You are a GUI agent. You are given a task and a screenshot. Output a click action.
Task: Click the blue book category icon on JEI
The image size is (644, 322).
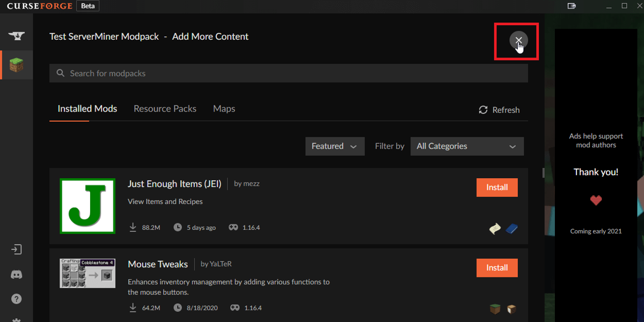tap(511, 229)
